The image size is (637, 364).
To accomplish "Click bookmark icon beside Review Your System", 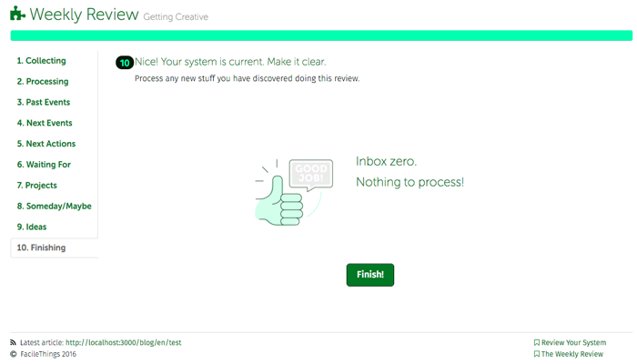I will pyautogui.click(x=537, y=342).
